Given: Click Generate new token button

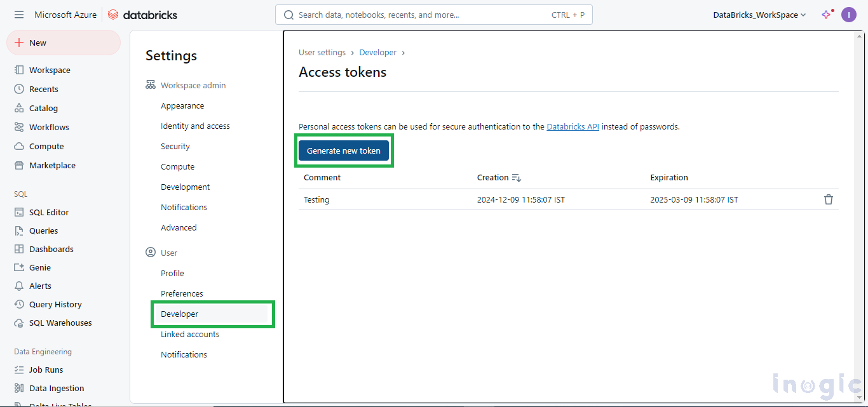Looking at the screenshot, I should pos(344,150).
